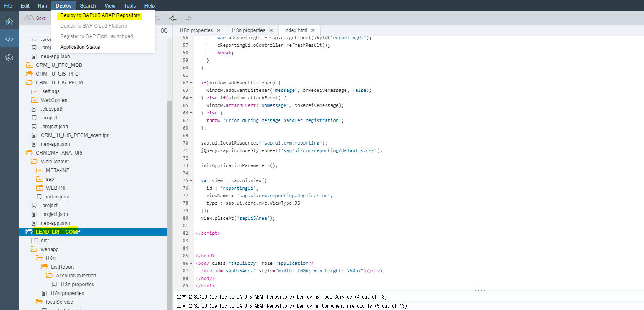Open index.html in the file tree
Image resolution: width=644 pixels, height=310 pixels.
point(57,197)
